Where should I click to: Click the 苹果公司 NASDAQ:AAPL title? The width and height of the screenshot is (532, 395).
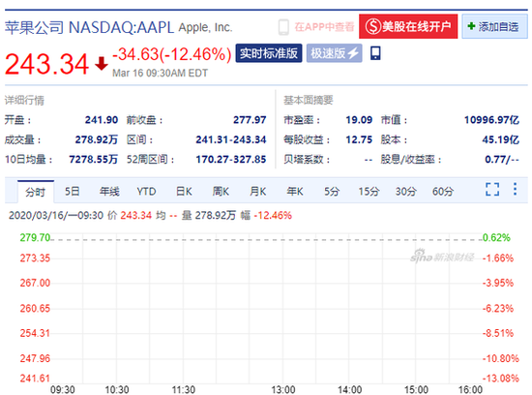point(90,27)
